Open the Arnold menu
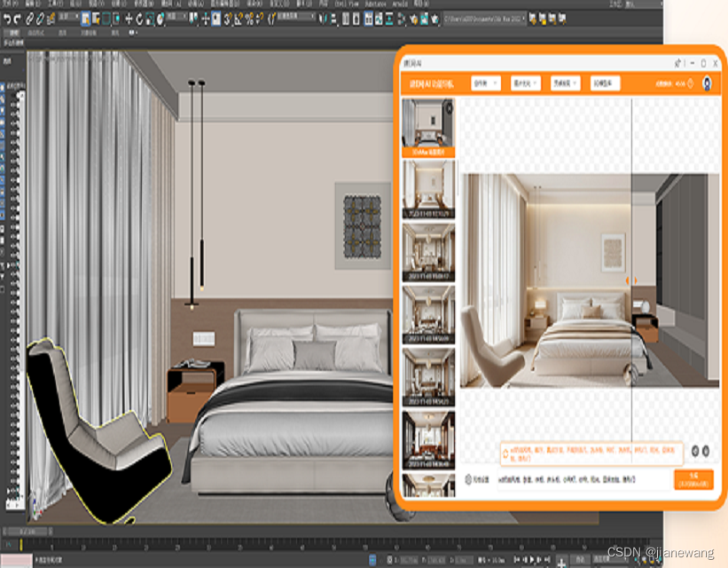This screenshot has width=728, height=568. (400, 4)
